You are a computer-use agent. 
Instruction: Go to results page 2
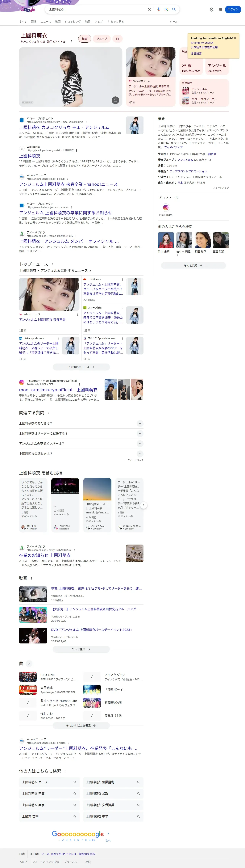[x=63, y=840]
